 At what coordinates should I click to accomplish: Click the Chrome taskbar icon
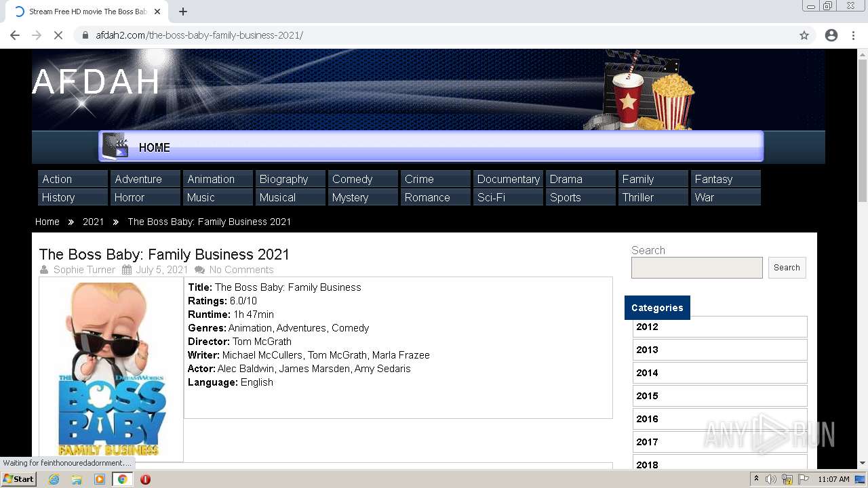click(x=123, y=479)
